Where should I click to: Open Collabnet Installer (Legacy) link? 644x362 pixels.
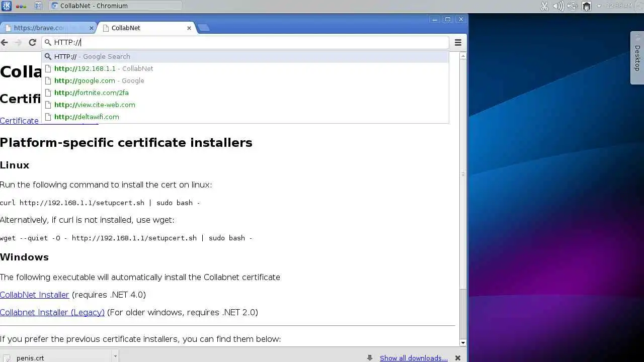pos(52,312)
